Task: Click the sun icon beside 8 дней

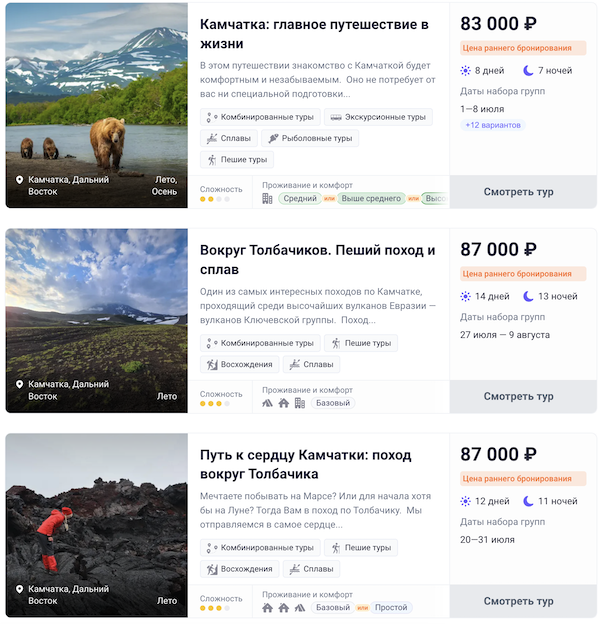Action: point(466,71)
